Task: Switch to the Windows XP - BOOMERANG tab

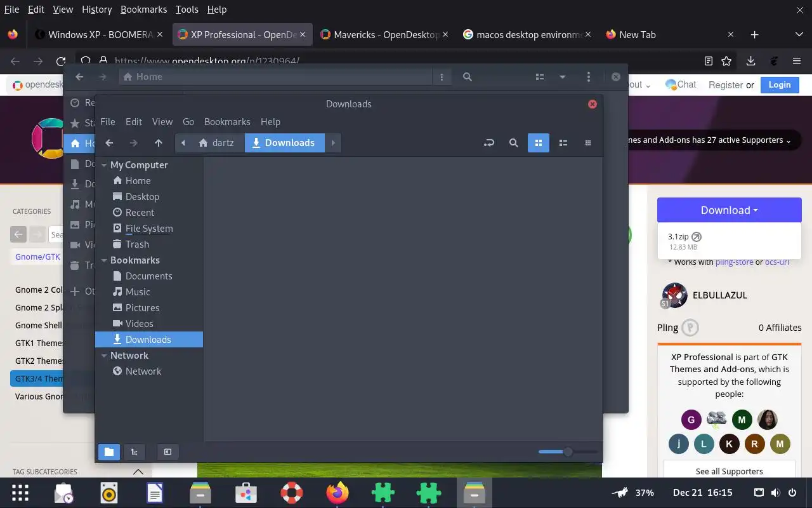Action: [100, 35]
